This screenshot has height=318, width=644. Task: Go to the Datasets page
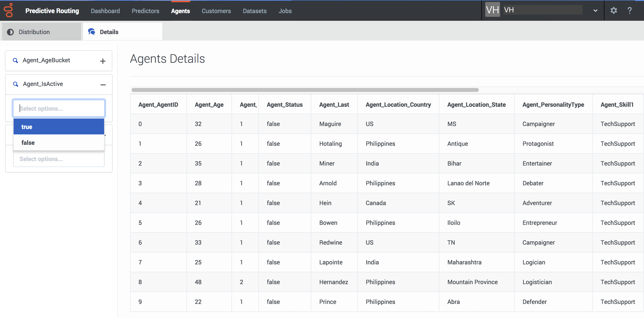[254, 11]
